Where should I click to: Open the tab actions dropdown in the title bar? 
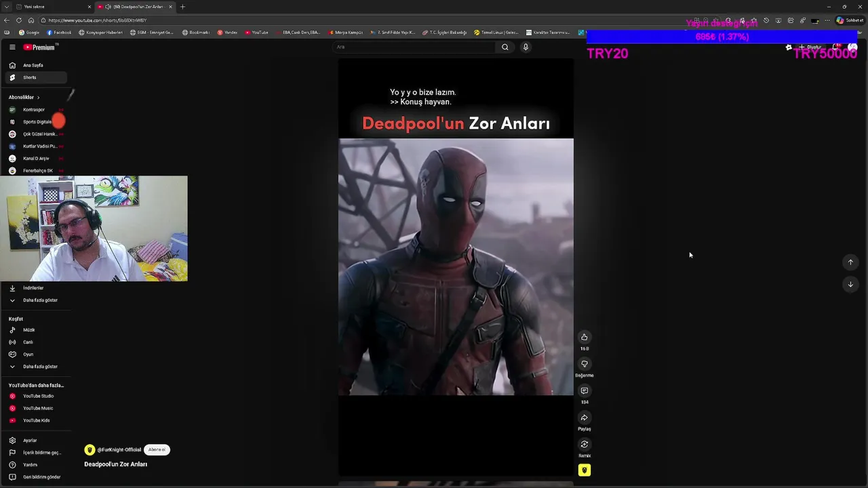click(x=6, y=7)
